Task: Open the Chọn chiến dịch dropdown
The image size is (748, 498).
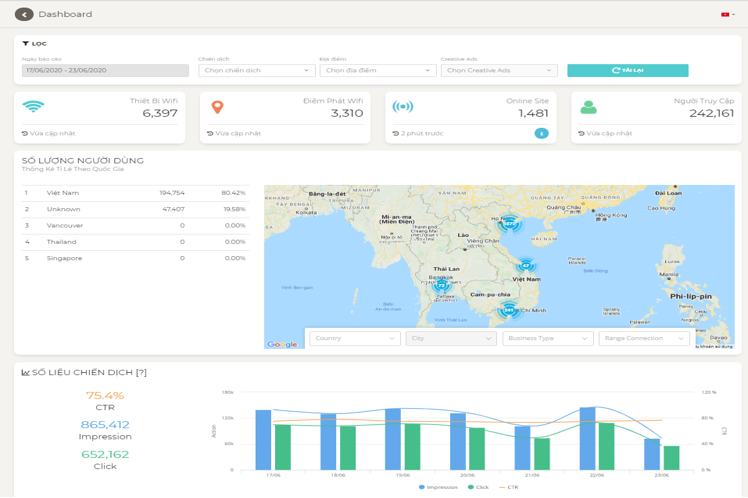Action: click(x=256, y=71)
